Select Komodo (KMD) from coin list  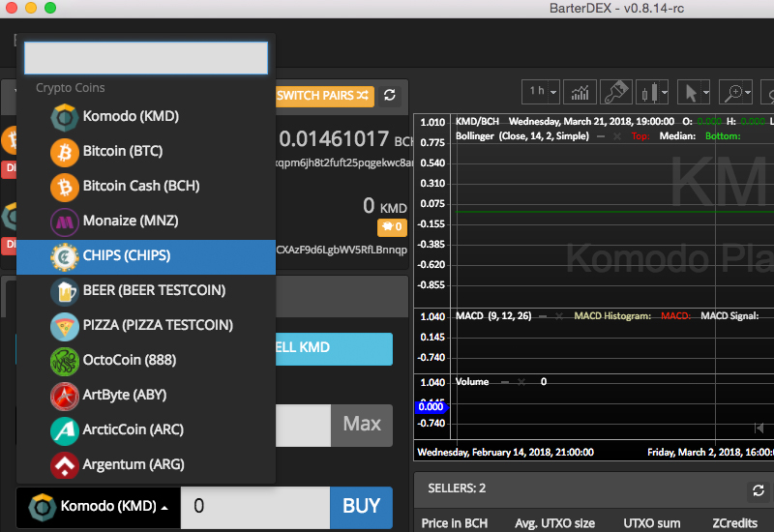pyautogui.click(x=146, y=116)
